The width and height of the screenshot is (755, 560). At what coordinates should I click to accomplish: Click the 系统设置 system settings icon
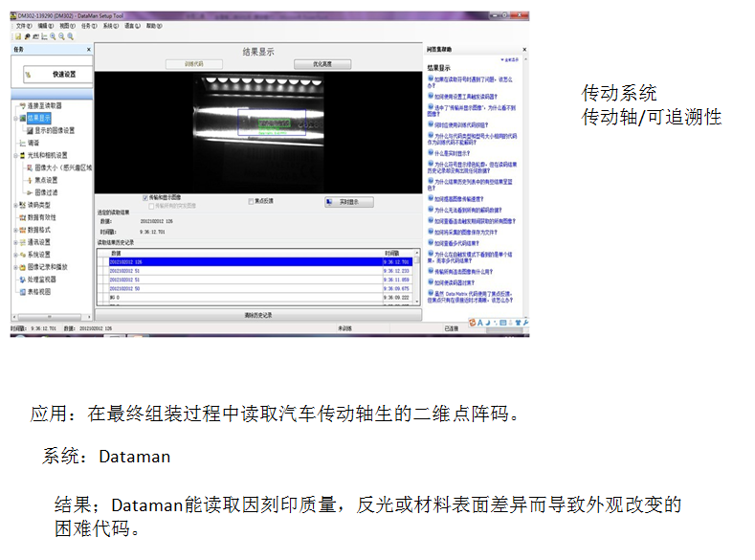point(22,255)
